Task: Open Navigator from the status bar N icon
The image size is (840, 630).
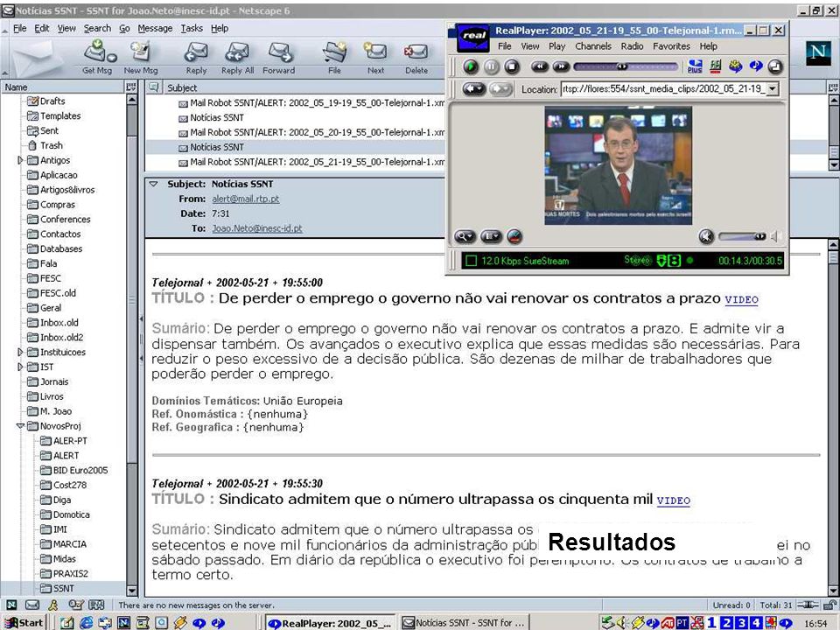Action: [11, 605]
